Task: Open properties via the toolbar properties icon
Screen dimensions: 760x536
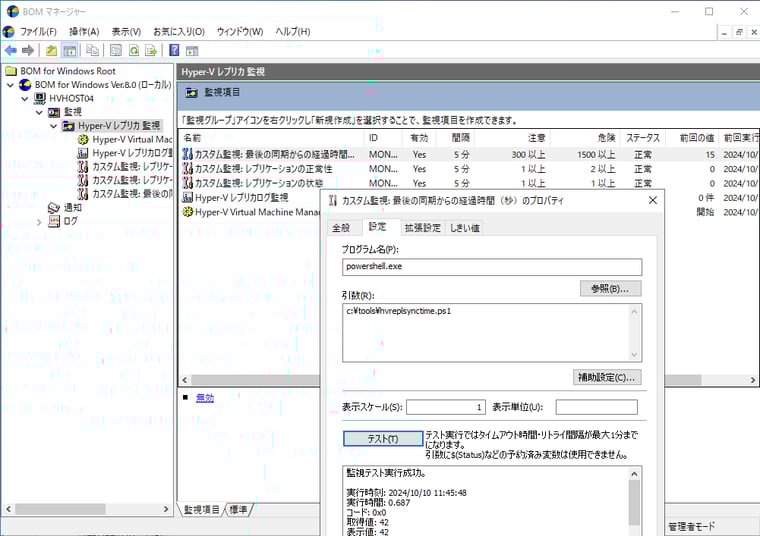Action: (115, 50)
